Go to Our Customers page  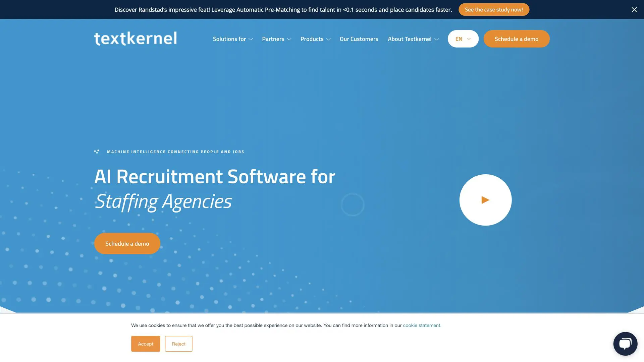click(359, 39)
